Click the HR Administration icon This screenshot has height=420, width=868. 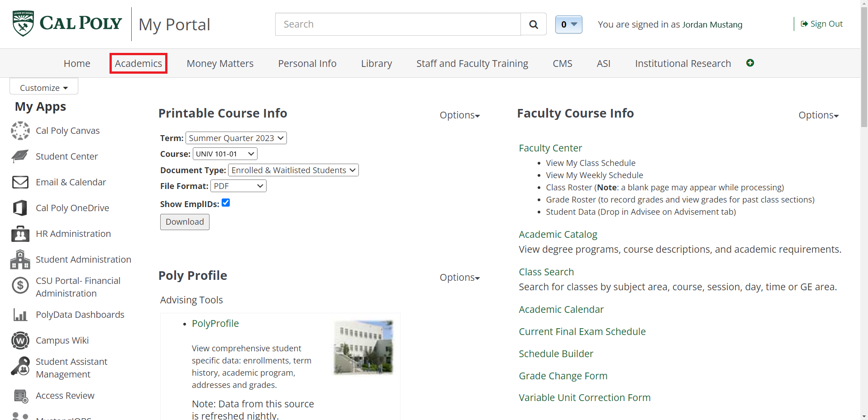pyautogui.click(x=20, y=234)
